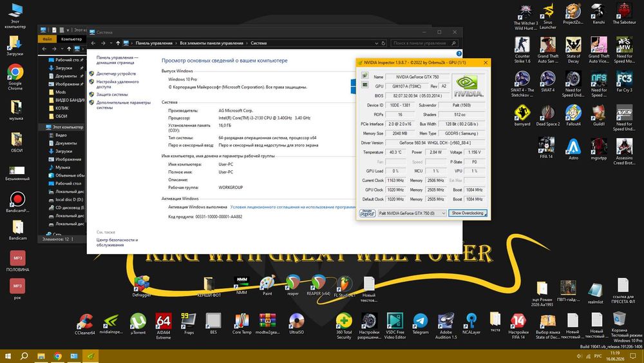Image resolution: width=644 pixels, height=363 pixels.
Task: Open Файл tab in File Explorer window
Action: click(x=47, y=39)
